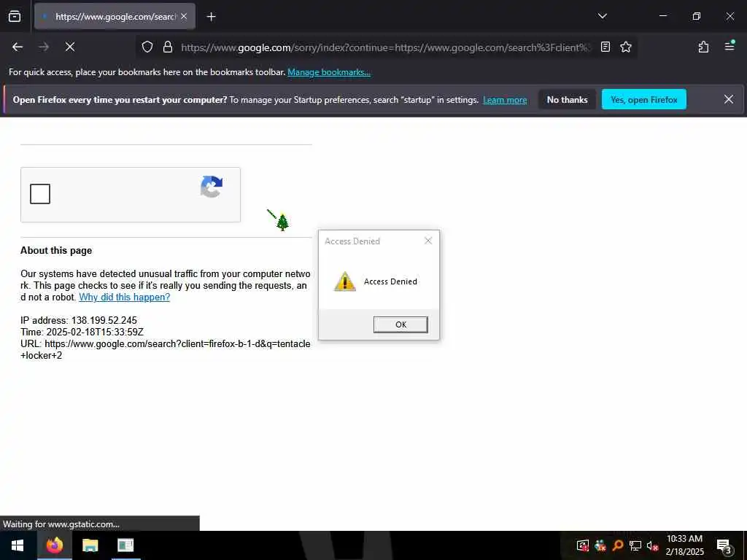Close the Access Denied dialog
The height and width of the screenshot is (560, 747).
click(427, 241)
